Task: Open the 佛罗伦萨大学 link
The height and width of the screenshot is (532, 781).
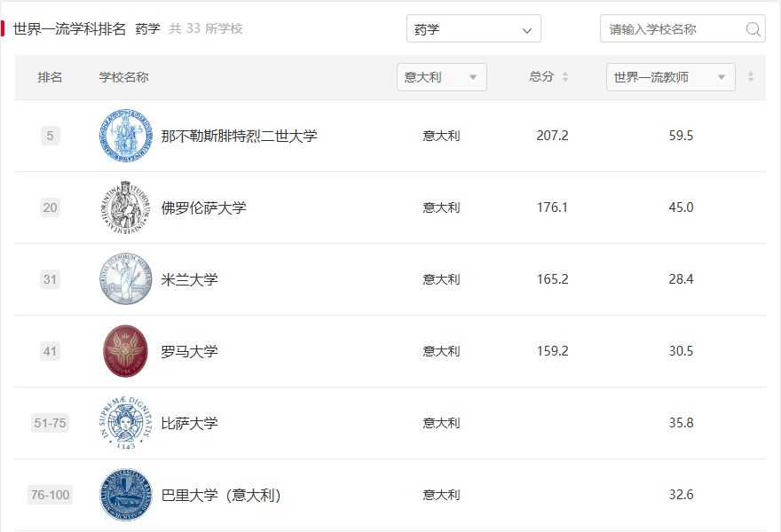Action: pos(203,208)
